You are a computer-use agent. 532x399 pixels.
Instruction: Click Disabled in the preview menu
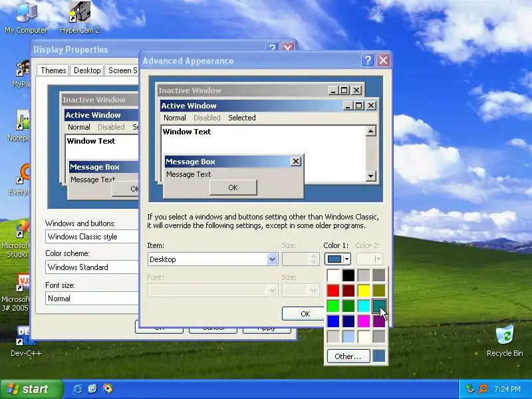[207, 118]
